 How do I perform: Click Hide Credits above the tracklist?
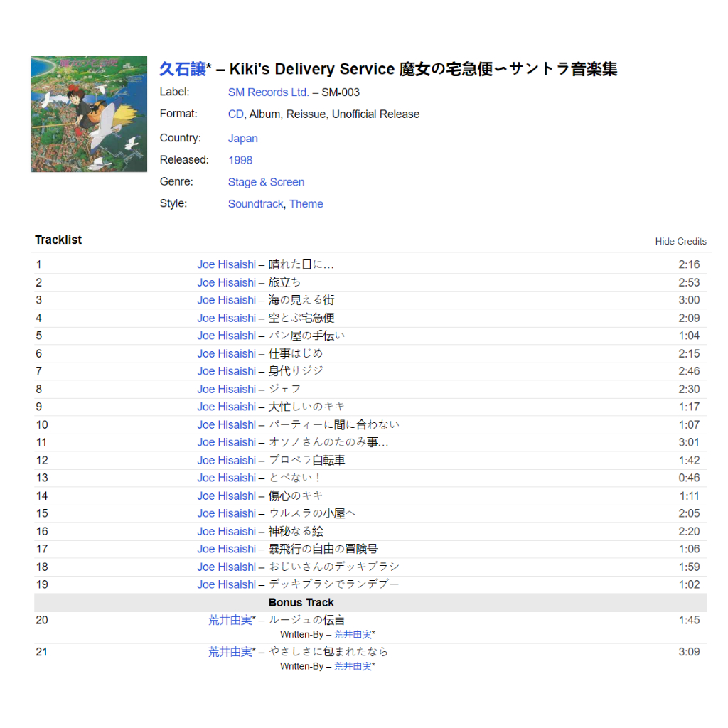click(x=680, y=242)
